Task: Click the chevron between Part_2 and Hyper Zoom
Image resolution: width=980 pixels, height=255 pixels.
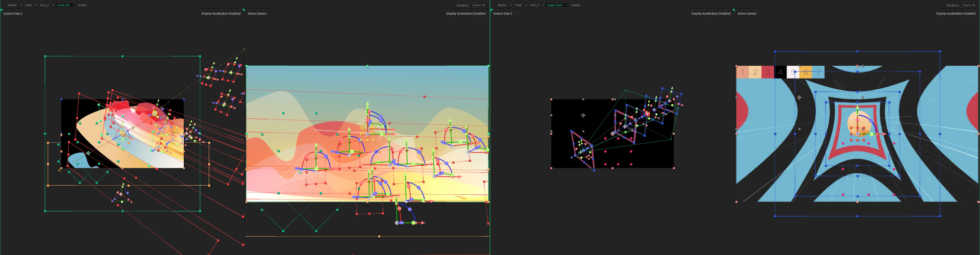Action: 543,5
